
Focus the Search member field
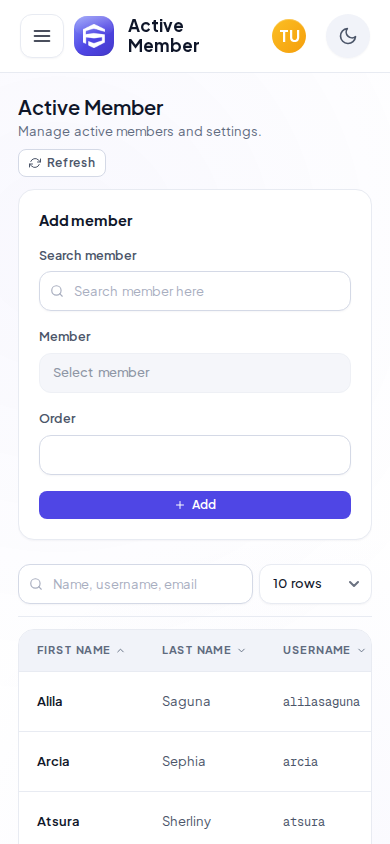pyautogui.click(x=195, y=291)
